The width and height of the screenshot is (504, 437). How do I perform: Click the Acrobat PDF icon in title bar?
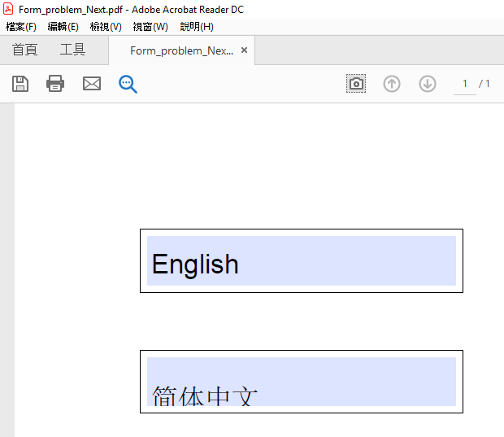tap(8, 9)
